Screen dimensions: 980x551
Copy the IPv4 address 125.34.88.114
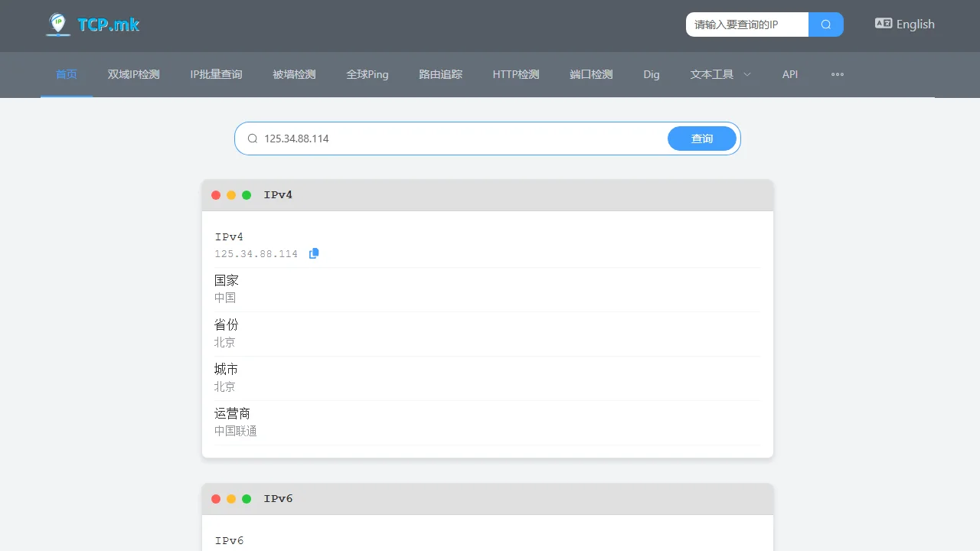[314, 253]
